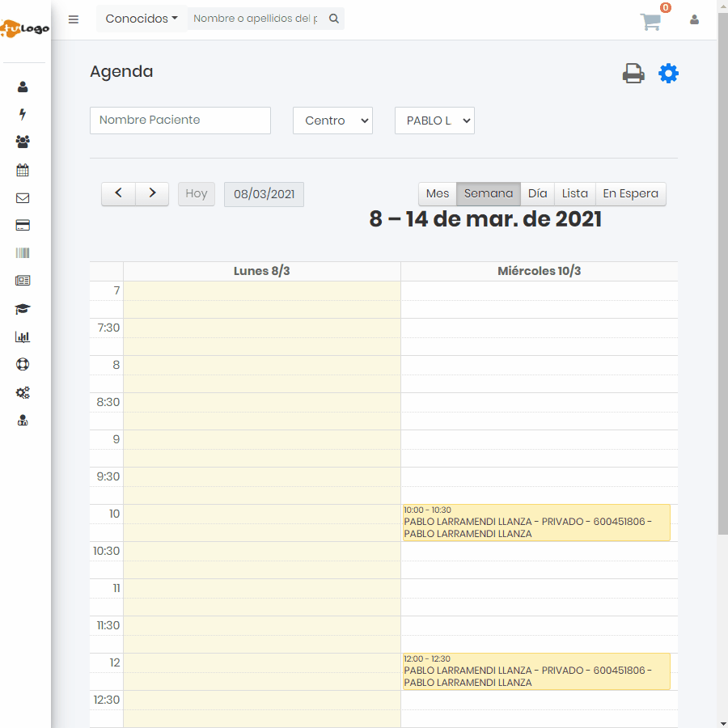Click the Hoy button

pyautogui.click(x=197, y=194)
